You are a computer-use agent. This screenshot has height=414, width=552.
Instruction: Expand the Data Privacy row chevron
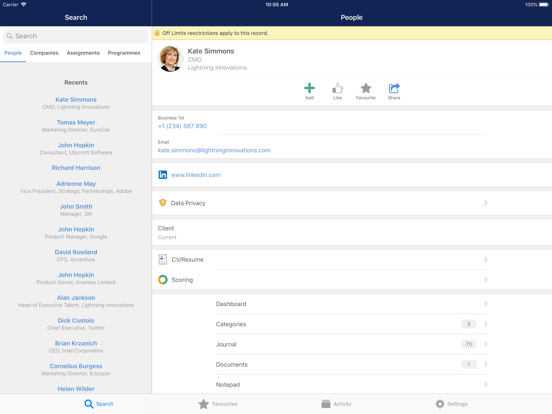pyautogui.click(x=485, y=203)
